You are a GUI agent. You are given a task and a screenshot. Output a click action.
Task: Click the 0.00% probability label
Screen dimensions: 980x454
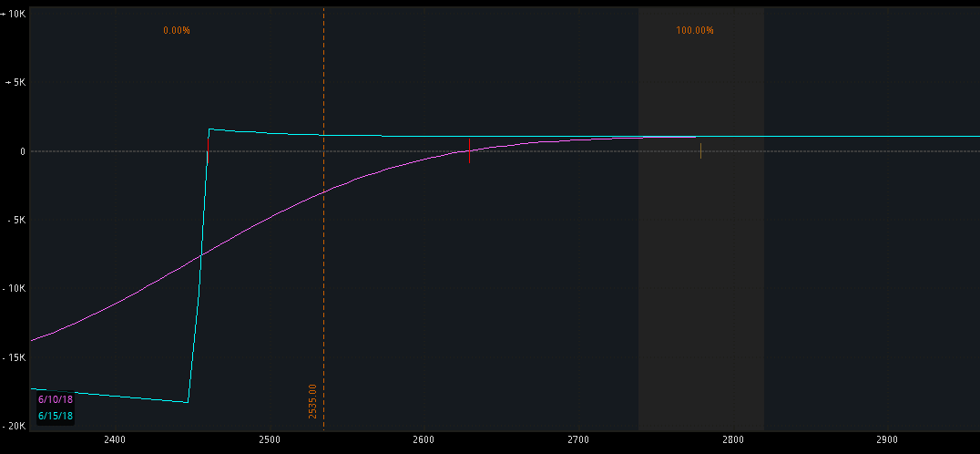pyautogui.click(x=177, y=30)
